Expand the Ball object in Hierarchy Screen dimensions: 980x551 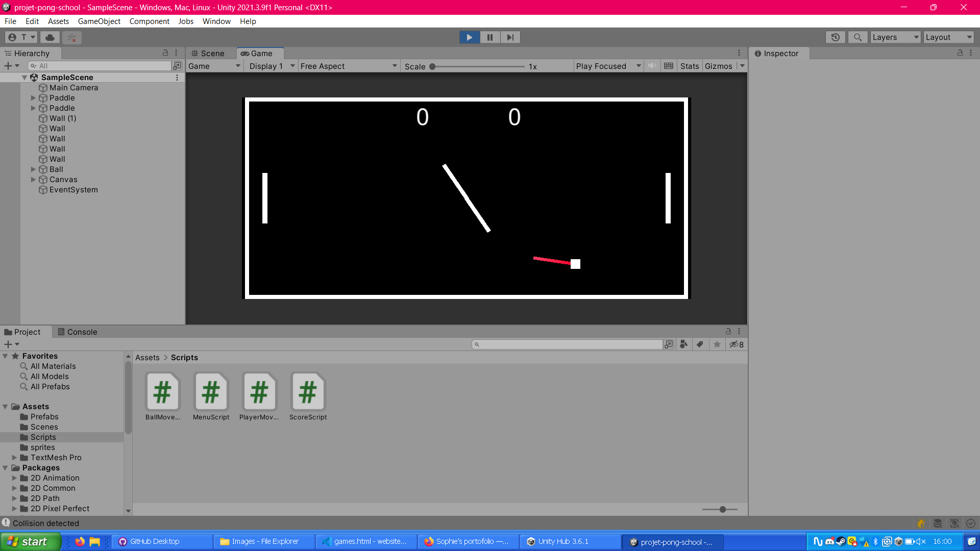[33, 169]
